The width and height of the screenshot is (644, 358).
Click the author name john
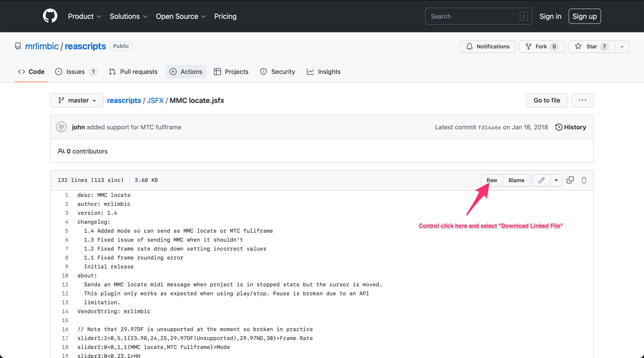point(78,127)
